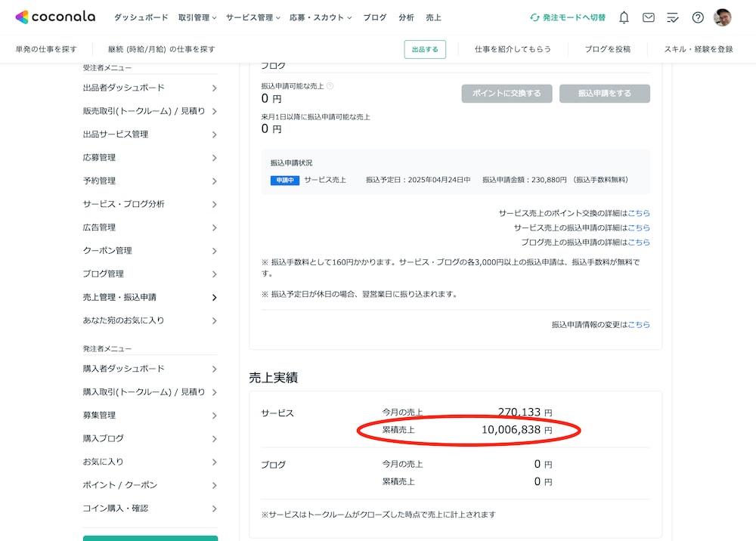Click the refresh icon beside 発注モードへ切替
The width and height of the screenshot is (756, 541).
(534, 17)
